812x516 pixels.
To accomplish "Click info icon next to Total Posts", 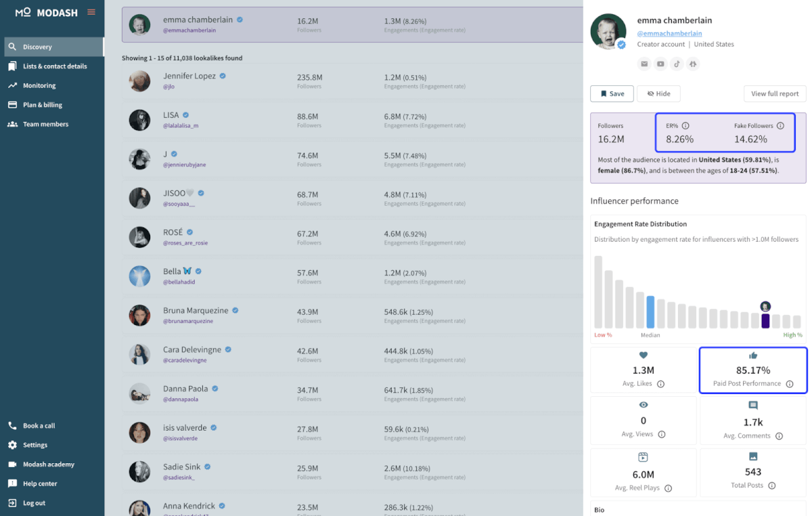I will (772, 486).
